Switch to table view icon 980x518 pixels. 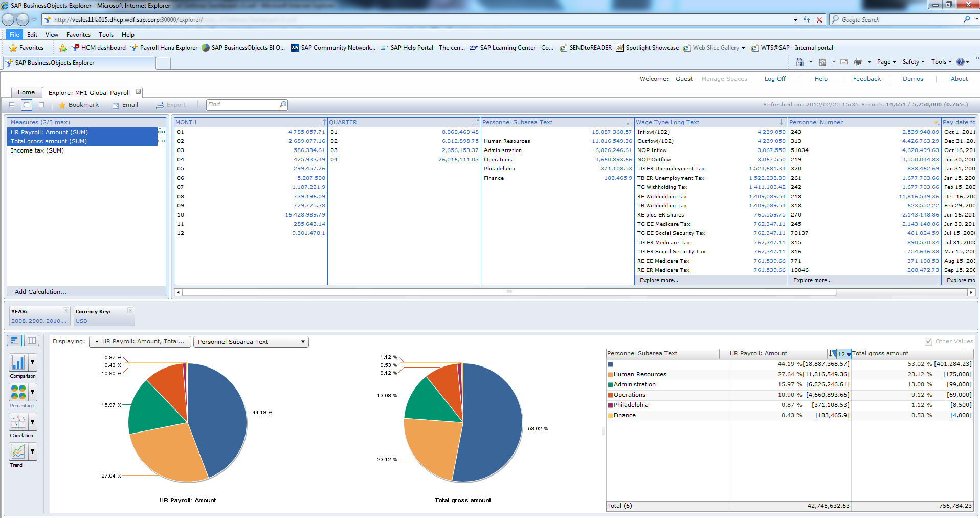click(32, 340)
